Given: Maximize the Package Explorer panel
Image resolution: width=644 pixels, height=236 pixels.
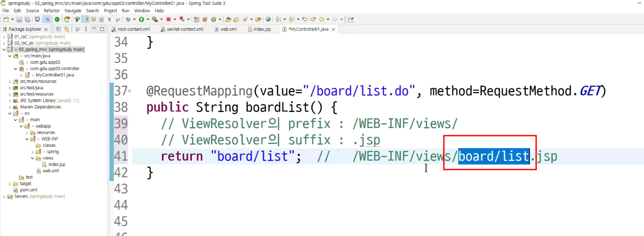Looking at the screenshot, I should pos(102,29).
